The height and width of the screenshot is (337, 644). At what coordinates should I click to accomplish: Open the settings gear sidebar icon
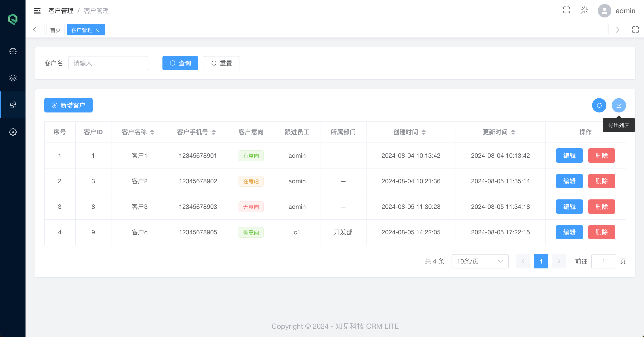13,132
